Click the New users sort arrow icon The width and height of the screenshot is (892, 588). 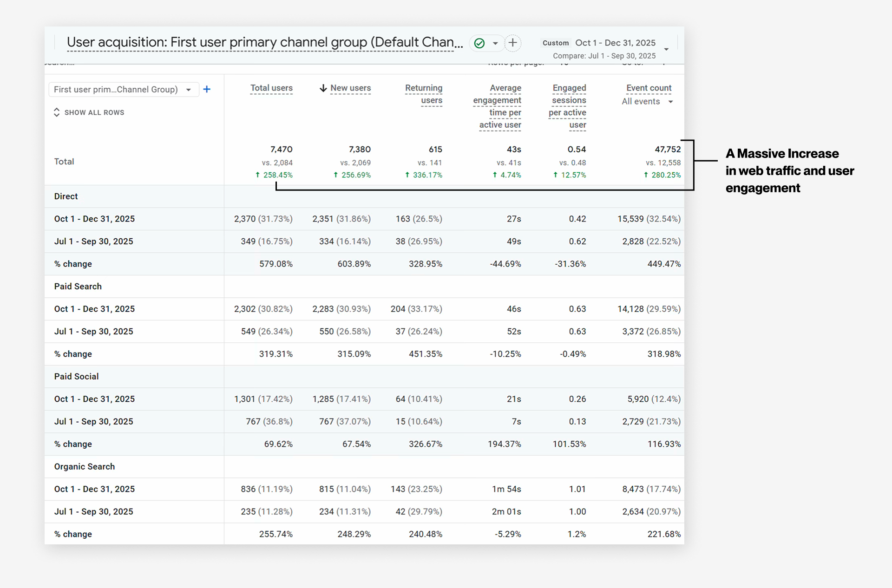coord(323,88)
